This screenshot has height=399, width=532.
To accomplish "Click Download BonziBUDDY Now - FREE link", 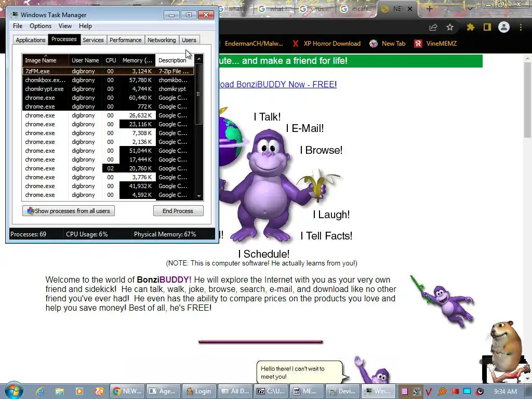I will [278, 84].
